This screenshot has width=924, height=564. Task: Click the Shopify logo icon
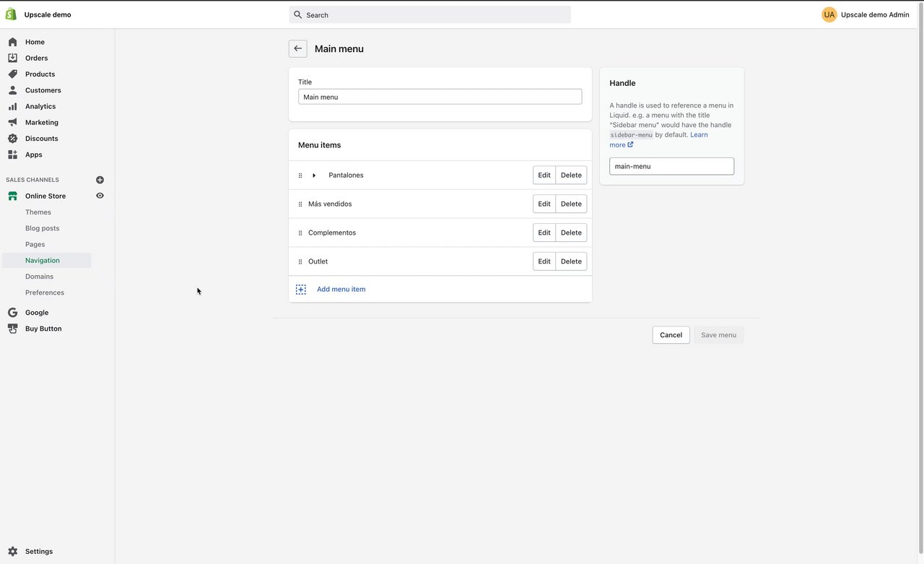[x=11, y=14]
